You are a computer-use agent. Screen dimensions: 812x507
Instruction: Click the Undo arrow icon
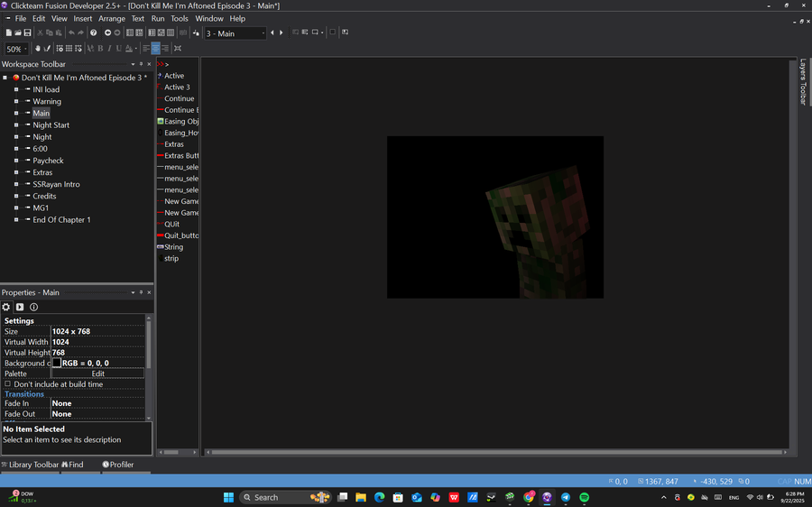click(71, 32)
